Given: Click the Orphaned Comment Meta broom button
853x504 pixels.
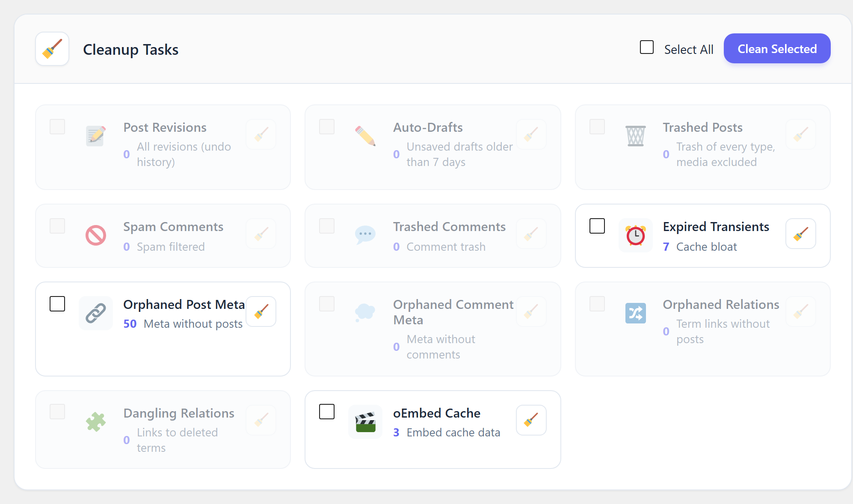Looking at the screenshot, I should point(531,311).
